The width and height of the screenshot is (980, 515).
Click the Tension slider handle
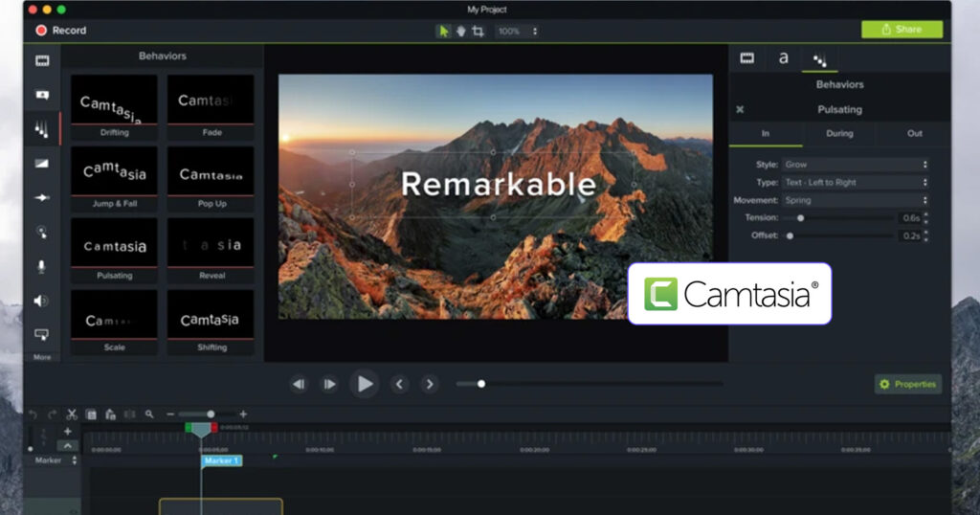(x=801, y=218)
